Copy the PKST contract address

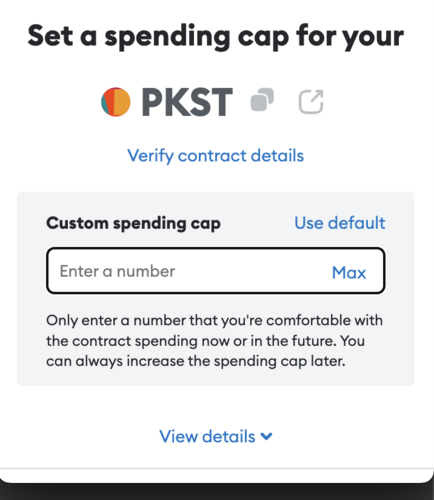pyautogui.click(x=262, y=99)
